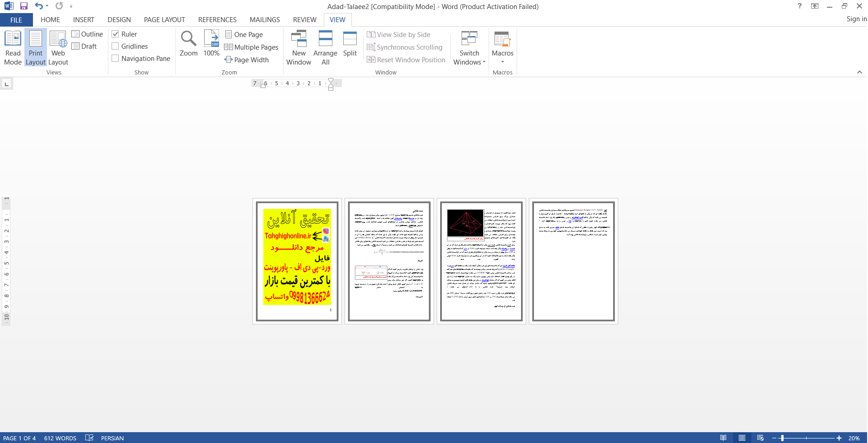Viewport: 868px width, 443px height.
Task: Switch to Read Mode from status bar
Action: (723, 438)
